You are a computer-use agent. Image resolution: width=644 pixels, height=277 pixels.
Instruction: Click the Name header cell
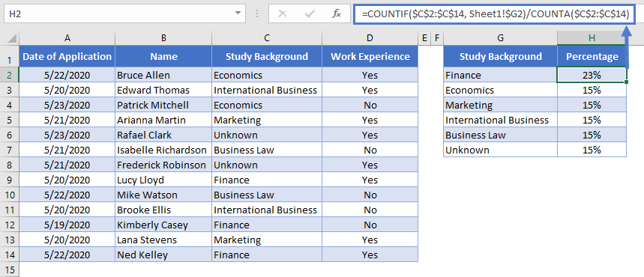(x=163, y=57)
